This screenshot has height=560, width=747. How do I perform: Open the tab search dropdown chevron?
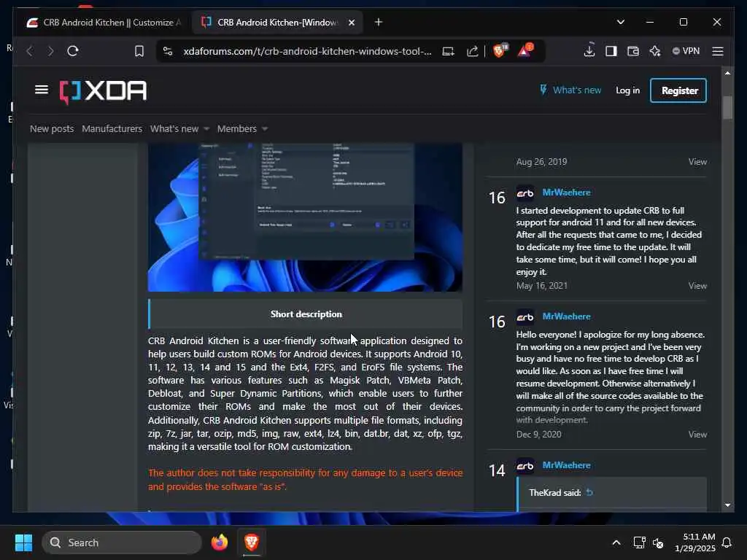[620, 22]
